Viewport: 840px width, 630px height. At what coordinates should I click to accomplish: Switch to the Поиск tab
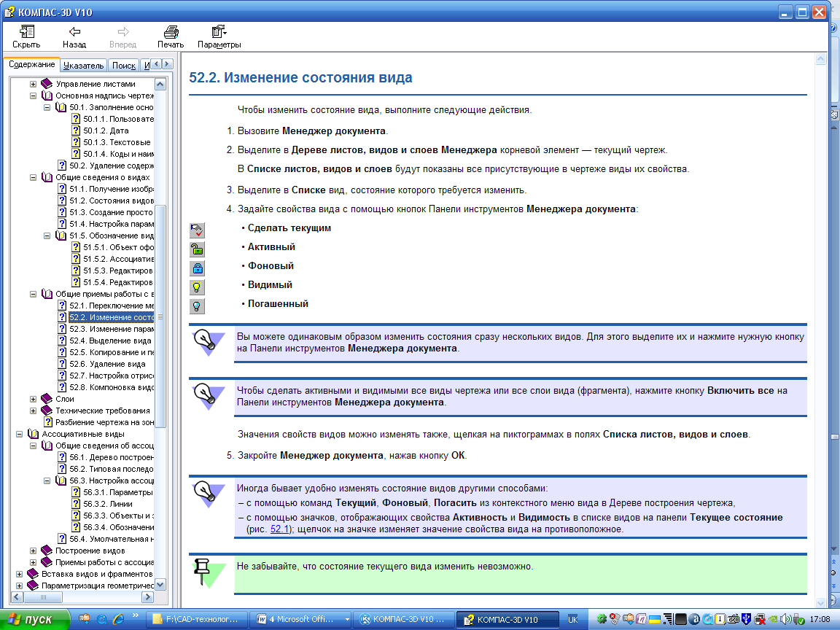[x=123, y=66]
